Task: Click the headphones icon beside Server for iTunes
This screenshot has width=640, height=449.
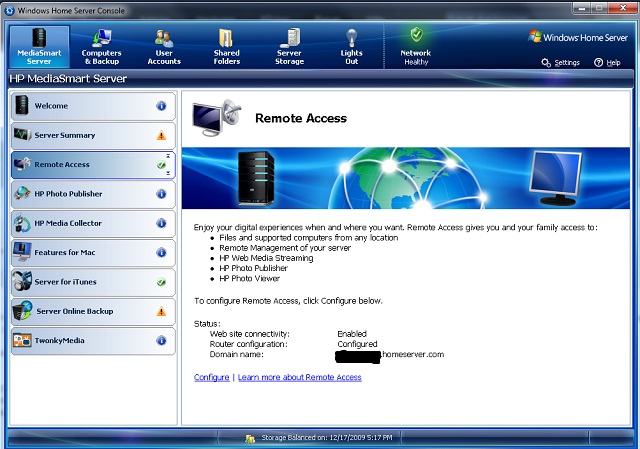Action: tap(22, 281)
